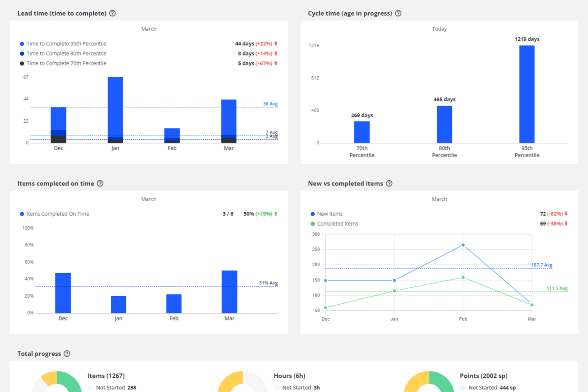Select the Feb bar in Items completed on time
The image size is (588, 392).
pyautogui.click(x=174, y=304)
